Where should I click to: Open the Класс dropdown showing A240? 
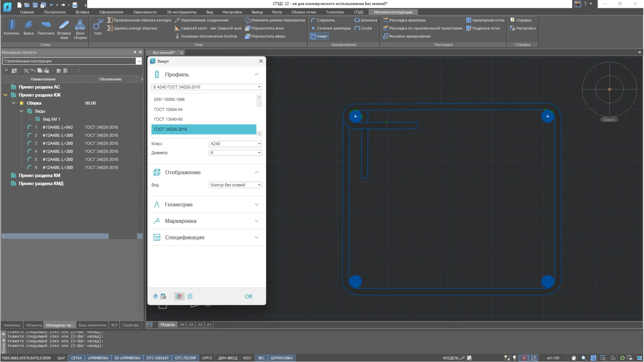(235, 144)
